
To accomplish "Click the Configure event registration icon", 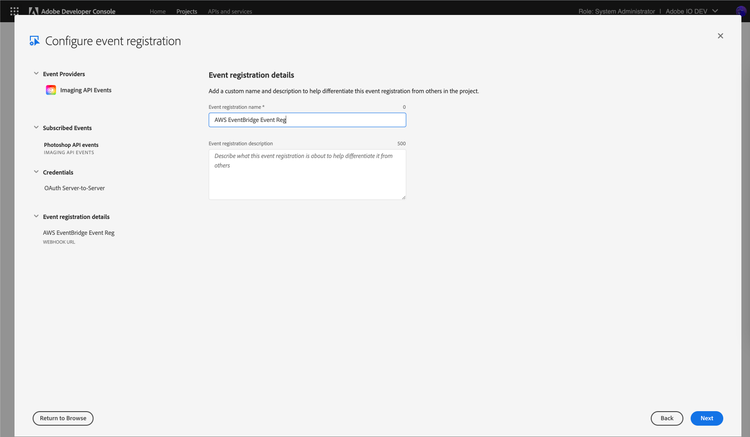I will tap(34, 41).
